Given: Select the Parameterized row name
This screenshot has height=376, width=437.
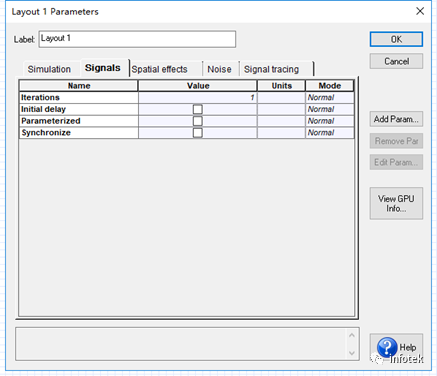Looking at the screenshot, I should point(79,121).
